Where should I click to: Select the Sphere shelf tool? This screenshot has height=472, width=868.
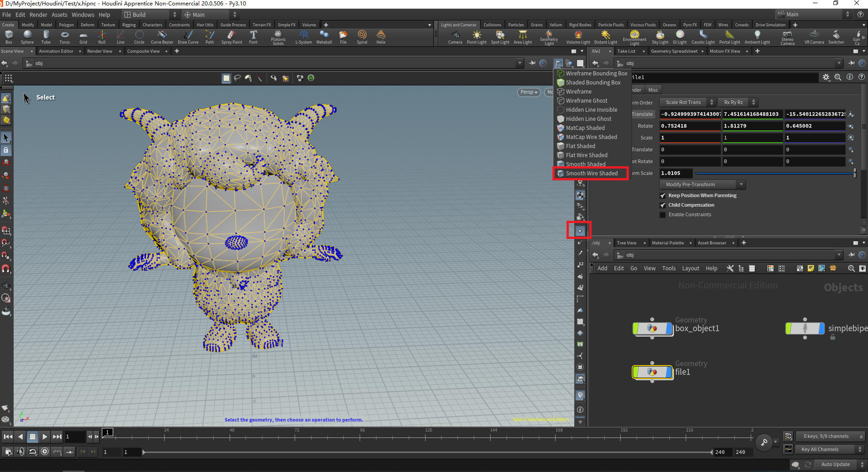click(x=27, y=37)
